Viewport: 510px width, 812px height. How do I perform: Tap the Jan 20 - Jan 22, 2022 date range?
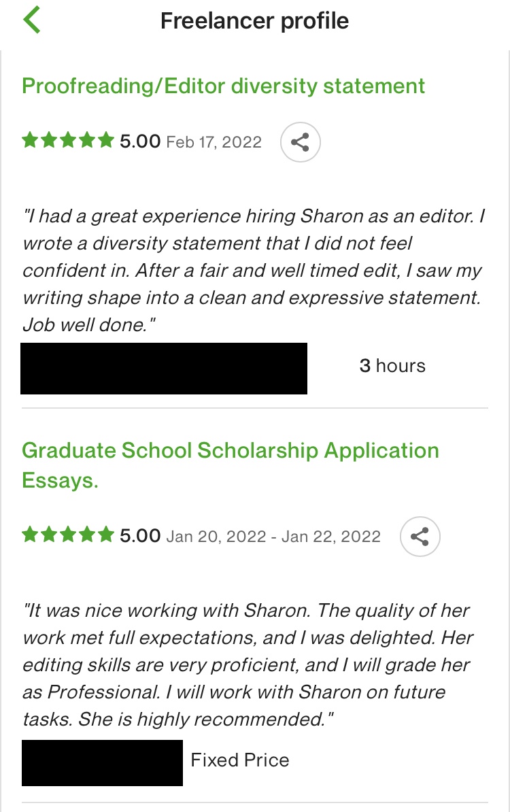tap(273, 537)
